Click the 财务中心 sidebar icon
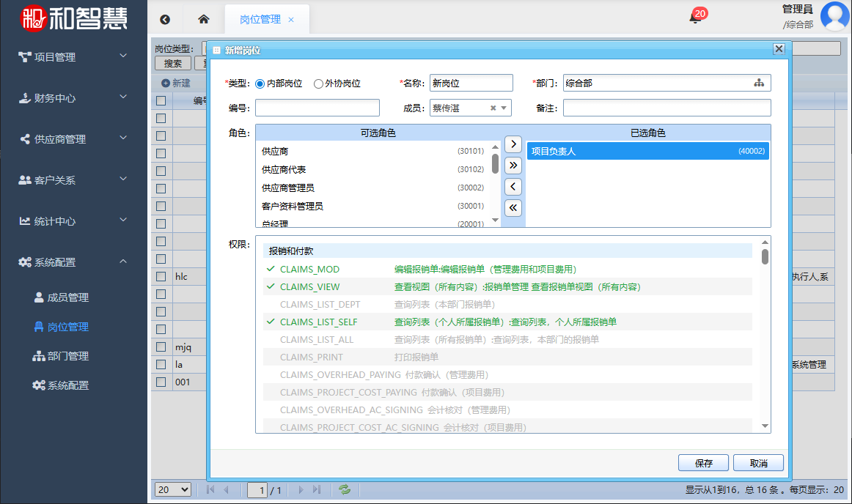This screenshot has width=852, height=504. [24, 98]
